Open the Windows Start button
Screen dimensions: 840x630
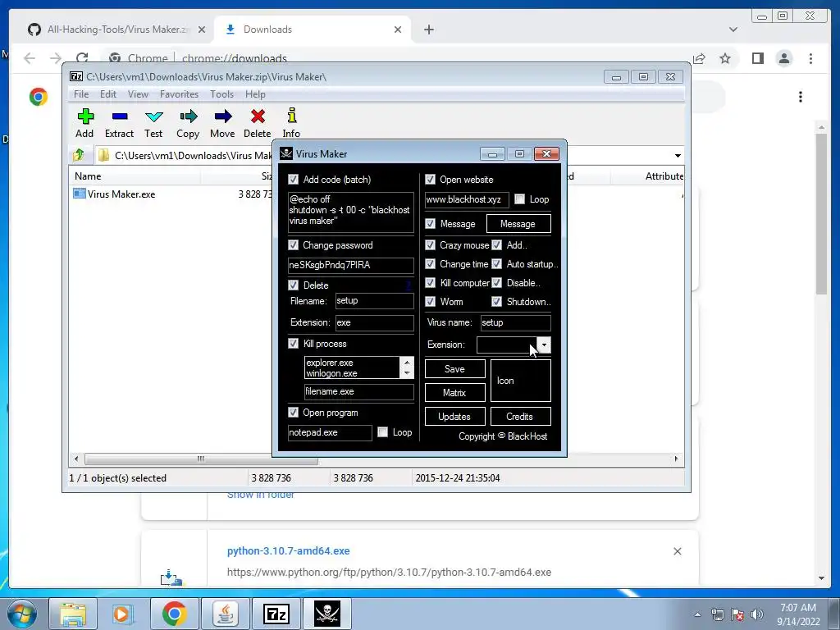21,614
